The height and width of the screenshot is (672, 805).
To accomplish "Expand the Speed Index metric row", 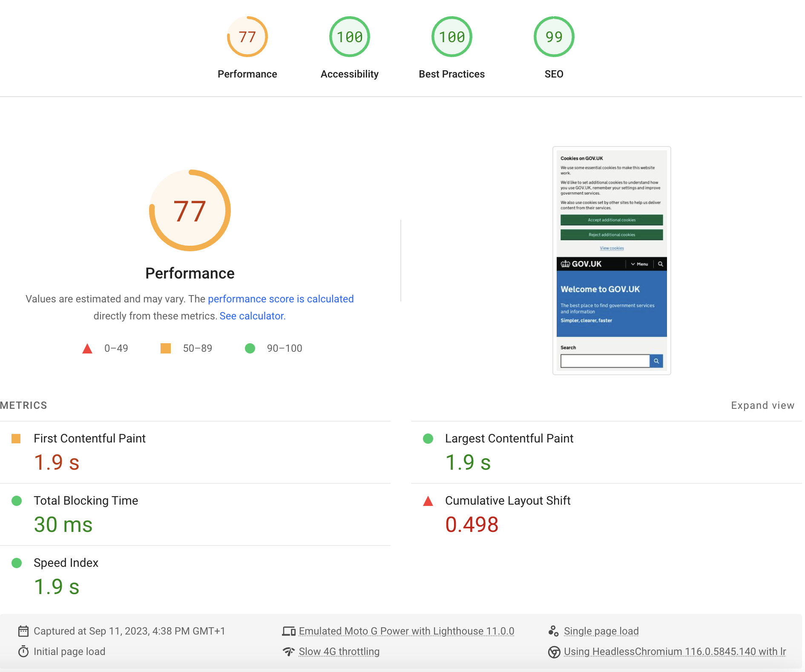I will 66,563.
